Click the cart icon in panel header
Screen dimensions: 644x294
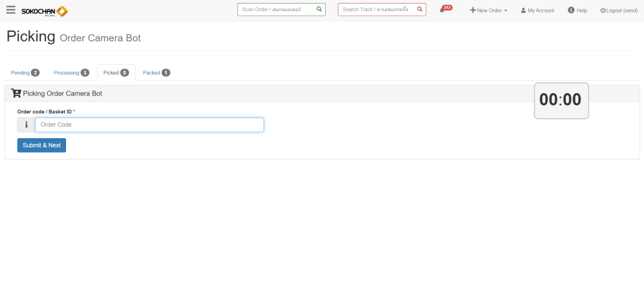(x=16, y=94)
